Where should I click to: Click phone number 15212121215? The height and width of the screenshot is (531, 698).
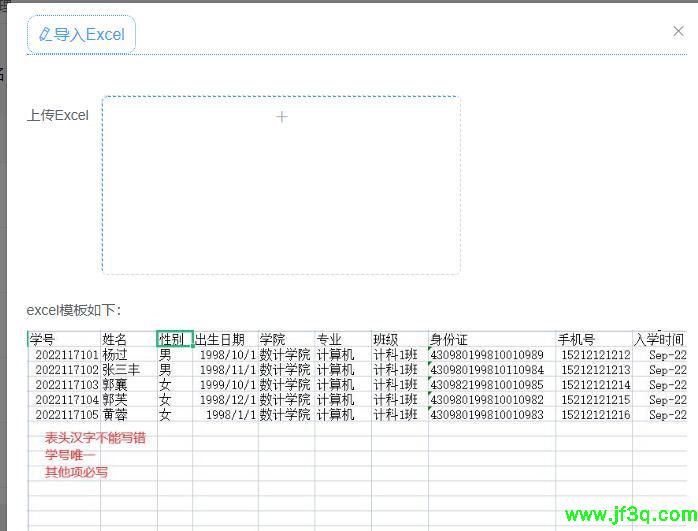[596, 400]
